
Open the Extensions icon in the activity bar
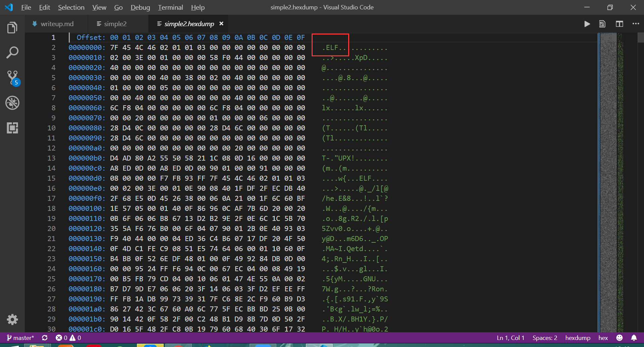(12, 128)
